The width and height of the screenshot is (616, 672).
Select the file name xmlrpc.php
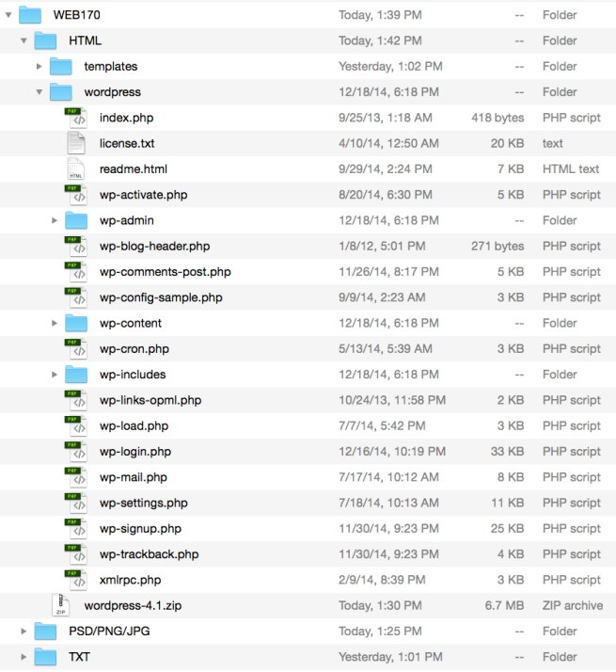130,581
